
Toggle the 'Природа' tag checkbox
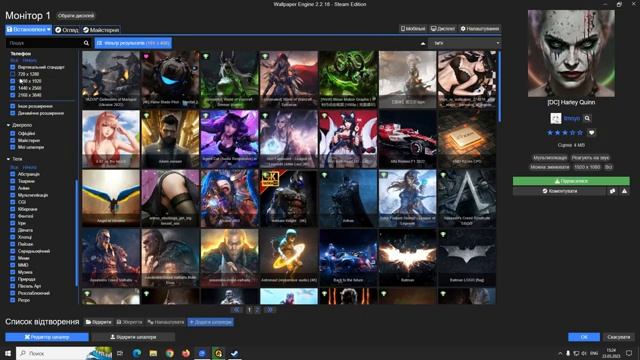coord(13,279)
